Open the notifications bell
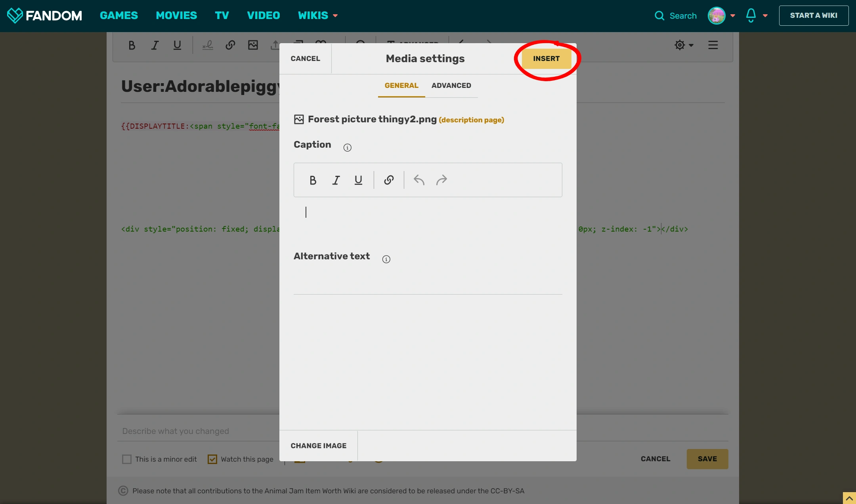The width and height of the screenshot is (856, 504). pyautogui.click(x=751, y=15)
